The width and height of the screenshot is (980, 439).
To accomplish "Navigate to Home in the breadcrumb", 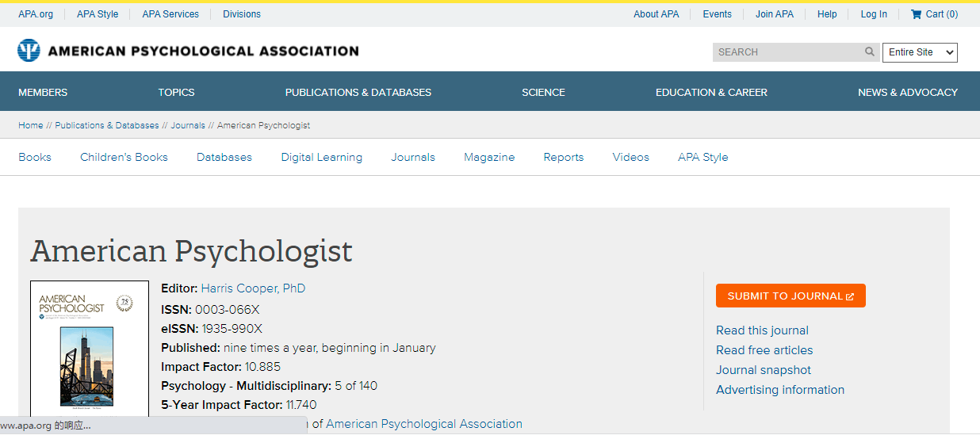I will click(x=31, y=125).
